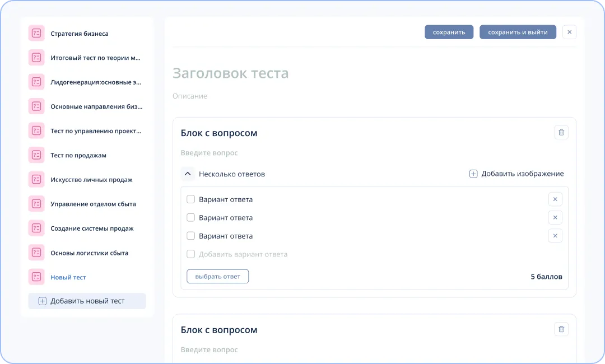Close the test editor with the X button
Image resolution: width=605 pixels, height=364 pixels.
570,32
